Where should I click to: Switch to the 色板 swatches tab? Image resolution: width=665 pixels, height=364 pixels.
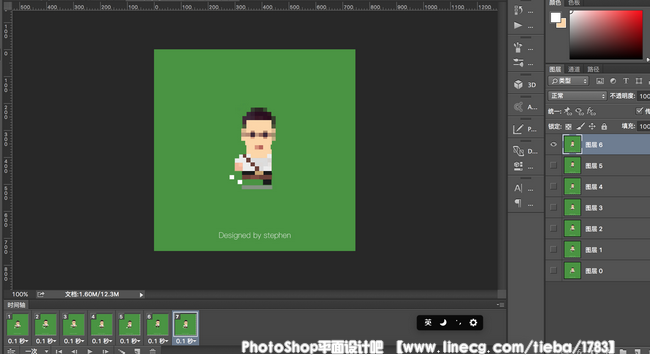coord(574,3)
